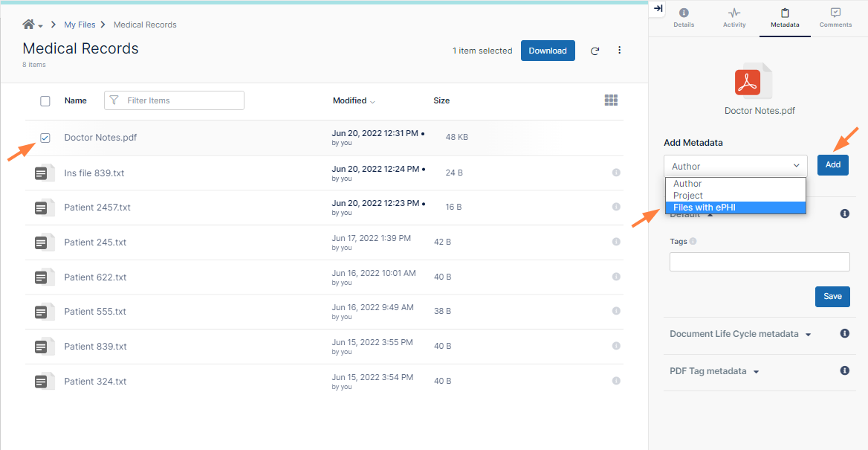Choose Files with ePHI option

coord(734,208)
